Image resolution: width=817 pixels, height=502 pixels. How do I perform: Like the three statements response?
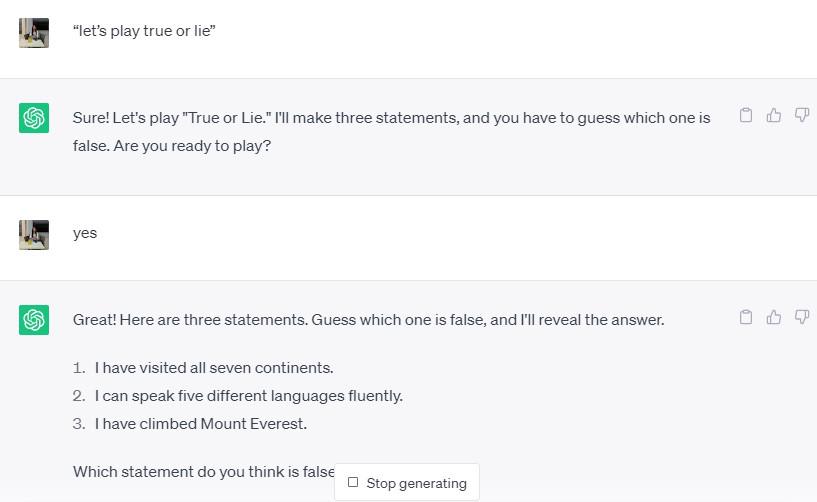(774, 317)
